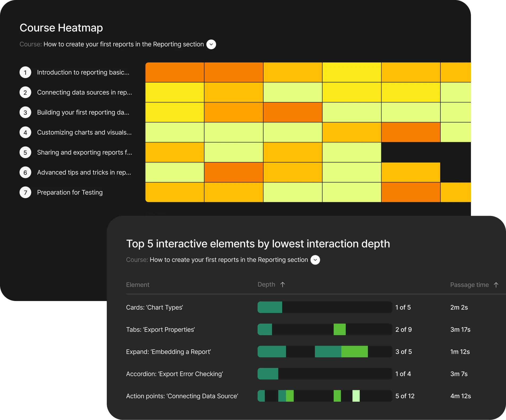This screenshot has height=420, width=506.
Task: Click the light green segment in Action points bar
Action: [x=356, y=396]
